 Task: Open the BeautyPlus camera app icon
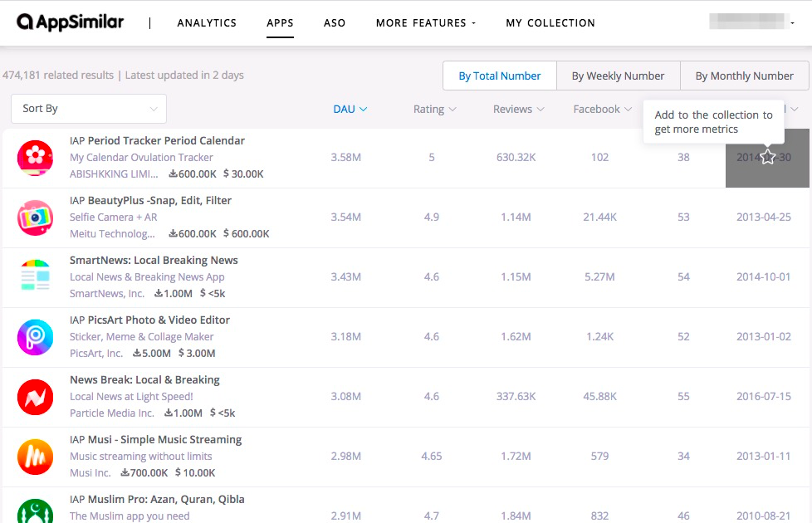tap(35, 218)
